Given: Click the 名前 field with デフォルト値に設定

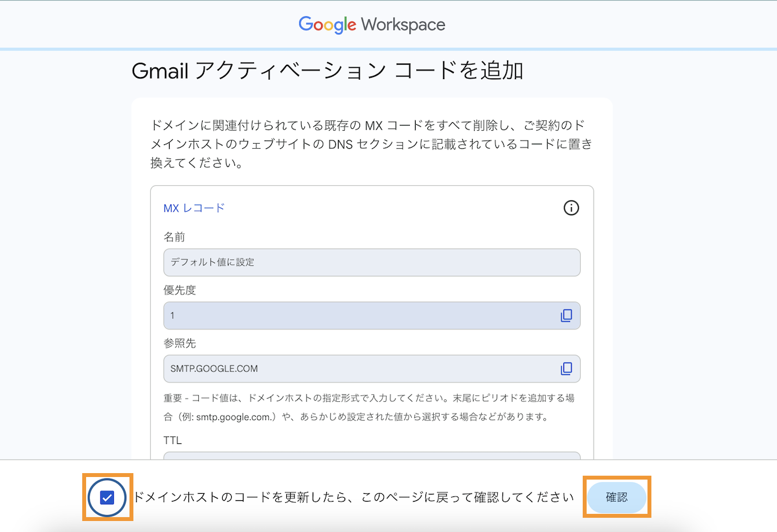Looking at the screenshot, I should pos(372,263).
